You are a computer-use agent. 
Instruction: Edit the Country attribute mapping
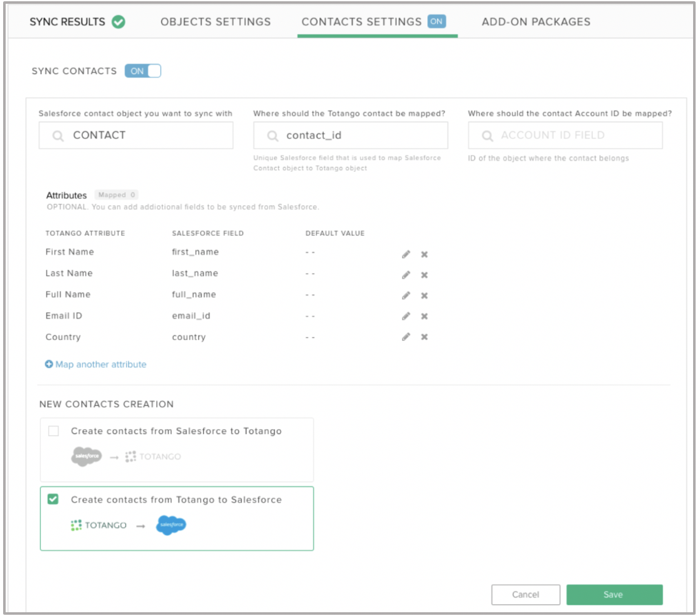406,337
